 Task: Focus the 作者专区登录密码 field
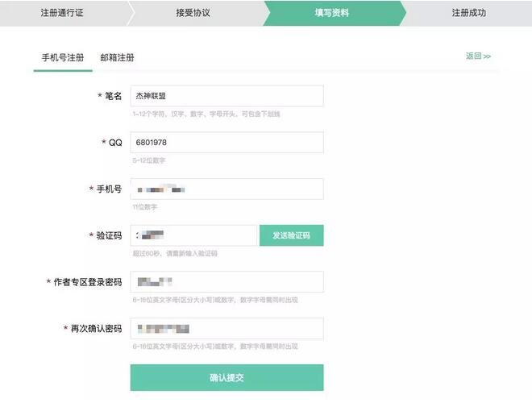pyautogui.click(x=227, y=282)
